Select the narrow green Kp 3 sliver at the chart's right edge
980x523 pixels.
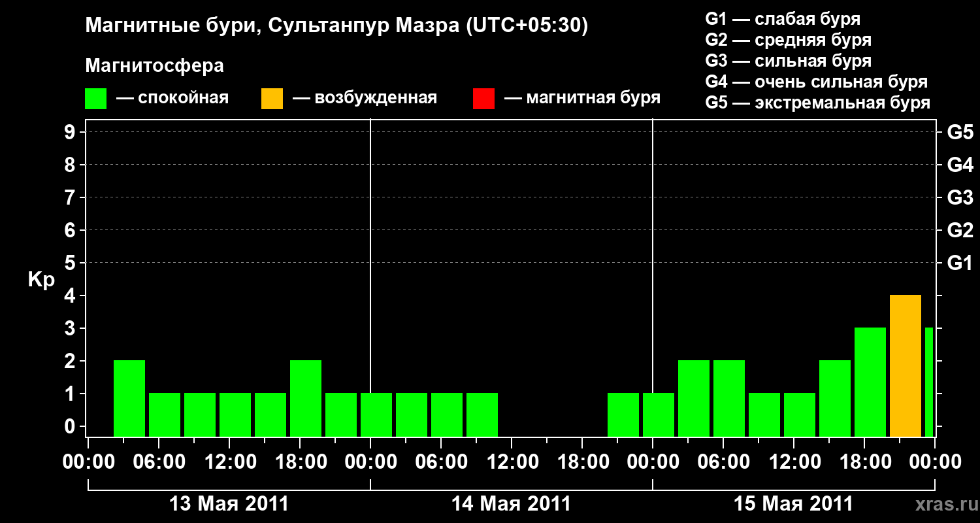[x=929, y=382]
